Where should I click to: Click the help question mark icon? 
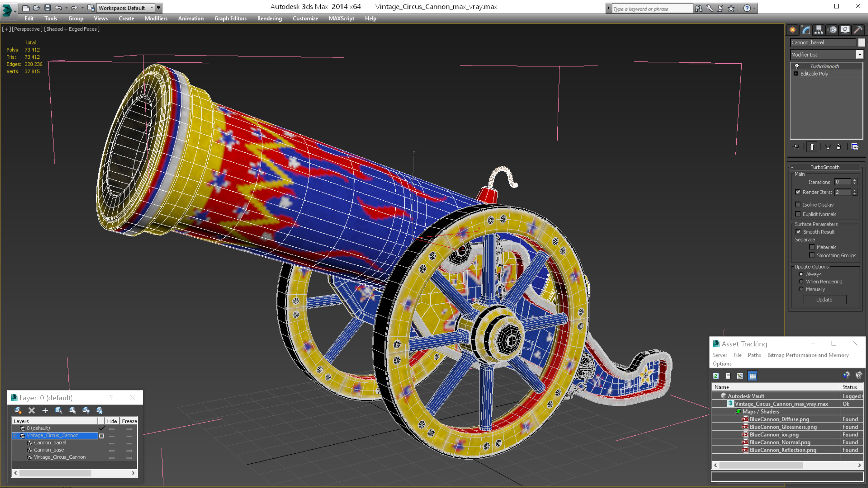[747, 8]
